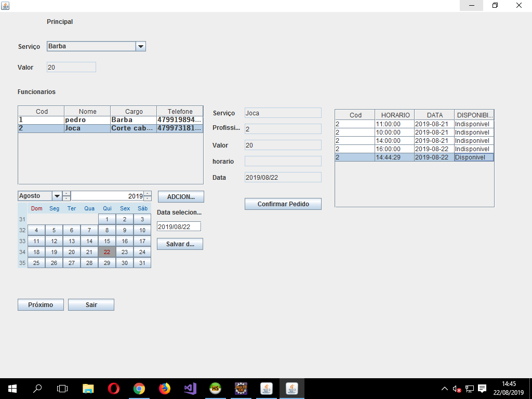Open the HS app on the taskbar

[216, 389]
